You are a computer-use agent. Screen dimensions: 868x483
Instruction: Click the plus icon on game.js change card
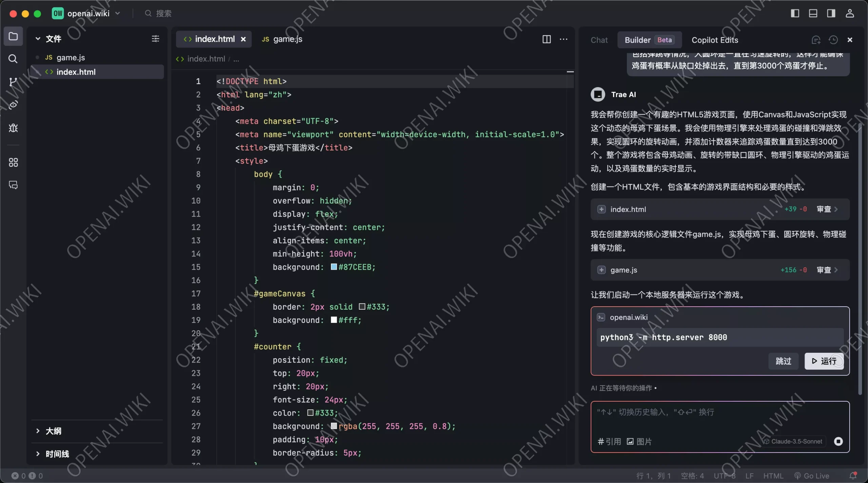point(601,270)
